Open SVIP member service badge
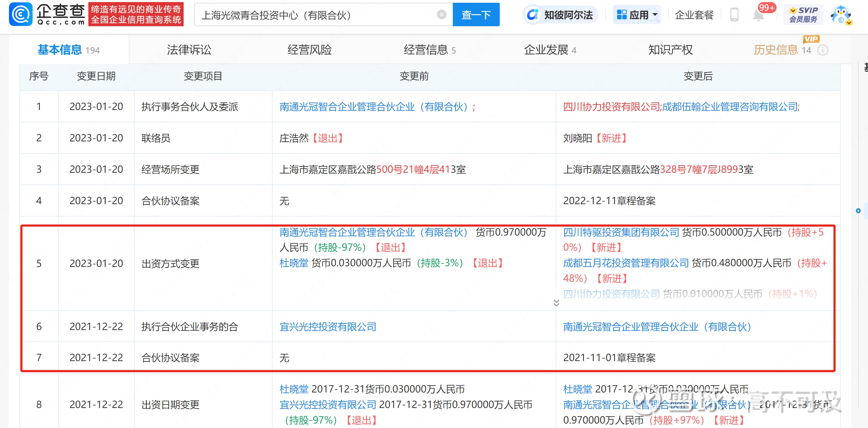This screenshot has width=868, height=428. tap(803, 15)
